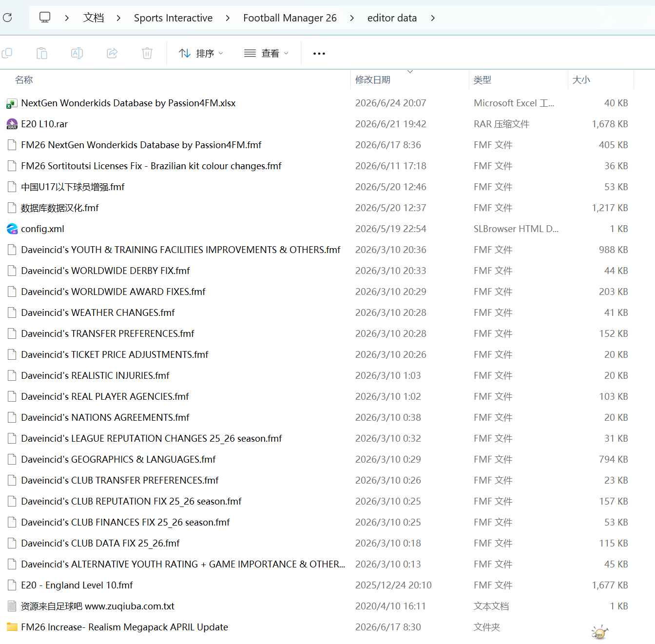Select Daveincid's TRANSFER PREFERENCES.fmf
655x644 pixels.
pyautogui.click(x=108, y=334)
